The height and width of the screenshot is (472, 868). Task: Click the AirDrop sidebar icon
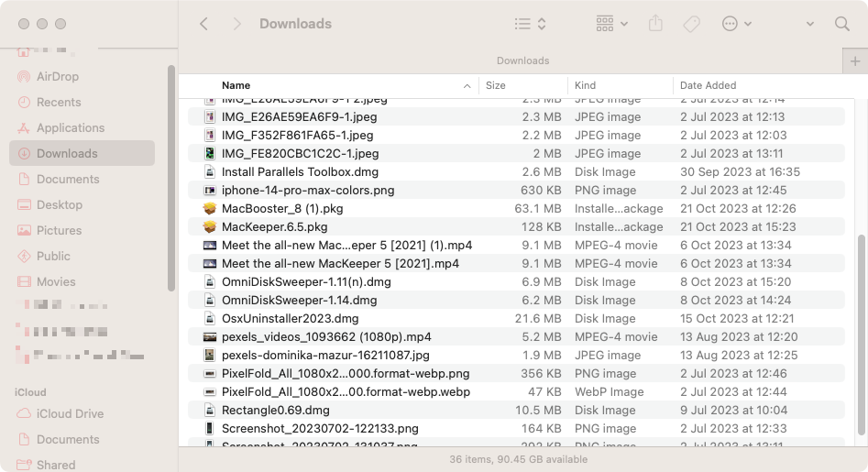point(24,76)
